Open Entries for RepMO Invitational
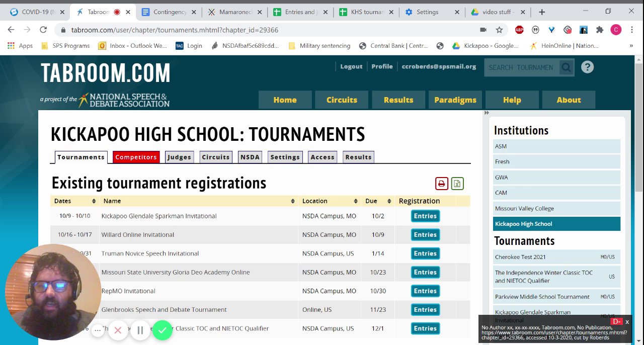Image resolution: width=644 pixels, height=345 pixels. pyautogui.click(x=425, y=291)
